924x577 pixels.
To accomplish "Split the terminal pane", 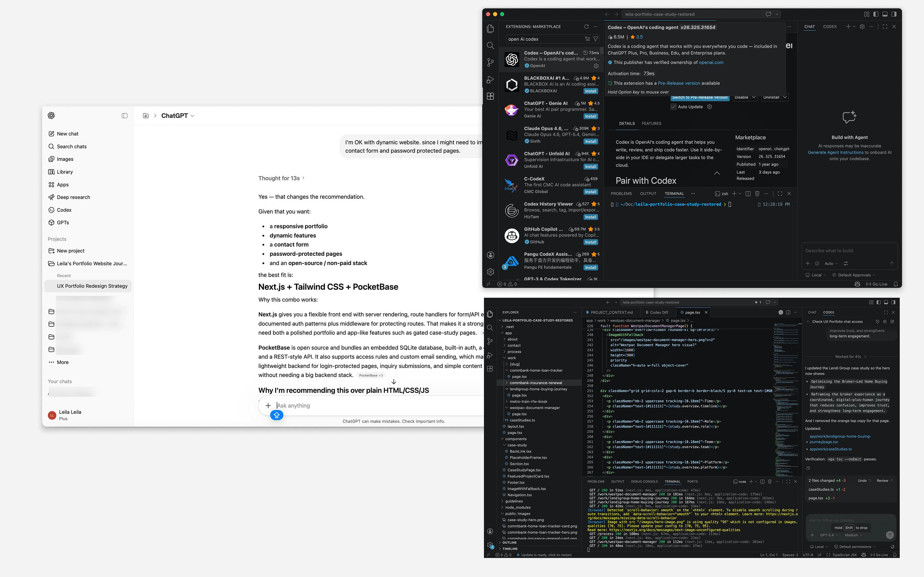I will pos(748,194).
